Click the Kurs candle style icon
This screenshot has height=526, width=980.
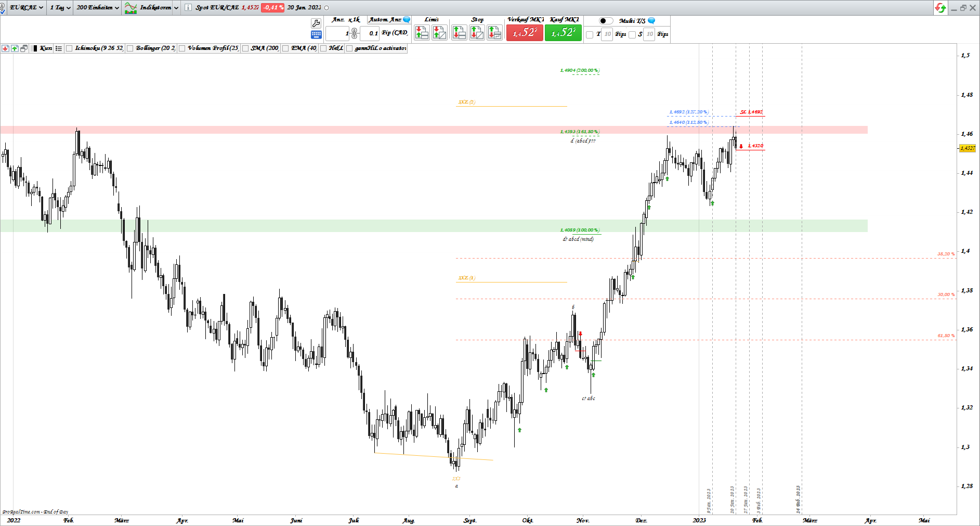(35, 48)
